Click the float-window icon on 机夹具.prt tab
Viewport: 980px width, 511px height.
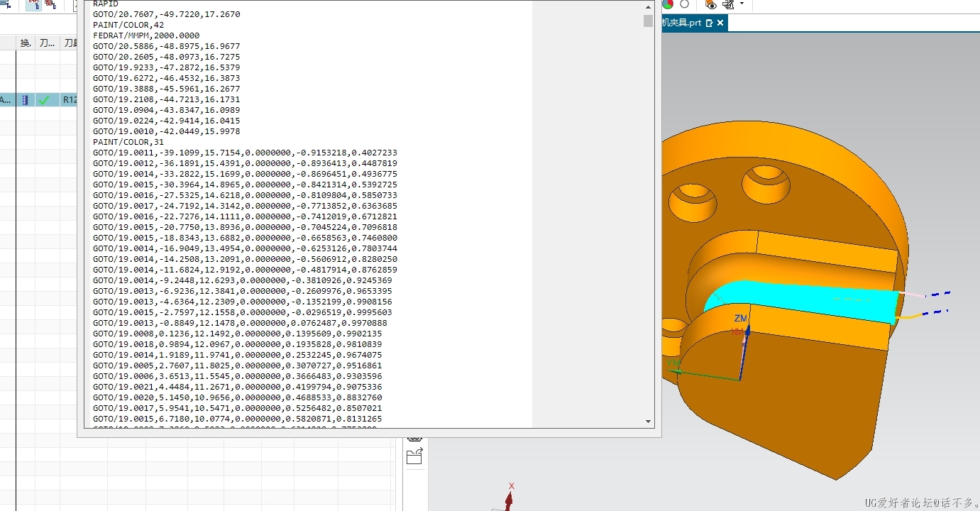click(x=709, y=23)
